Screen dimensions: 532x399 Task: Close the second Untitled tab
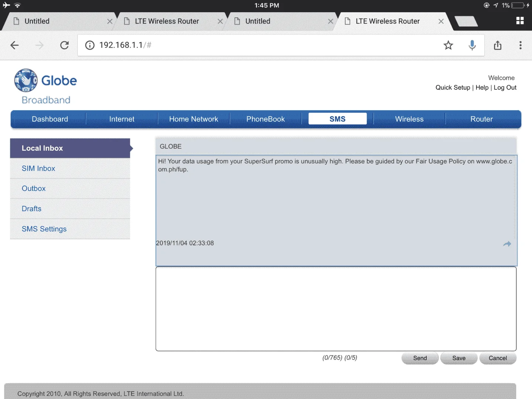pos(331,21)
